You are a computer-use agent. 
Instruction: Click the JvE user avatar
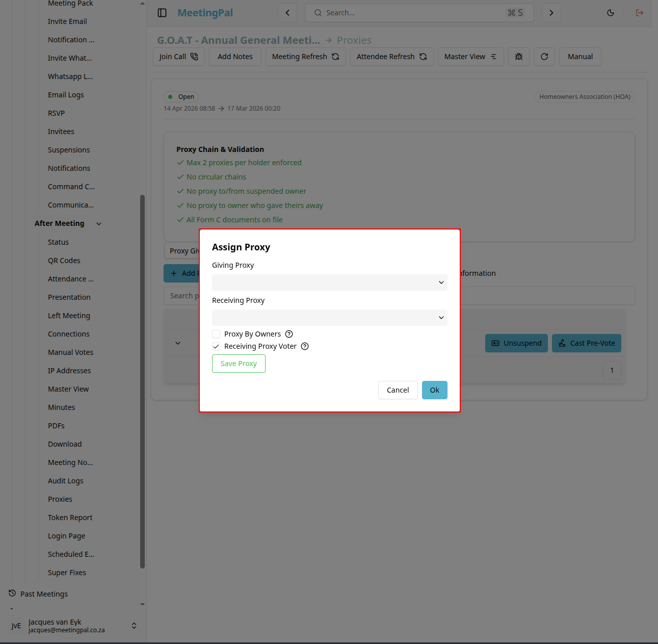coord(16,626)
